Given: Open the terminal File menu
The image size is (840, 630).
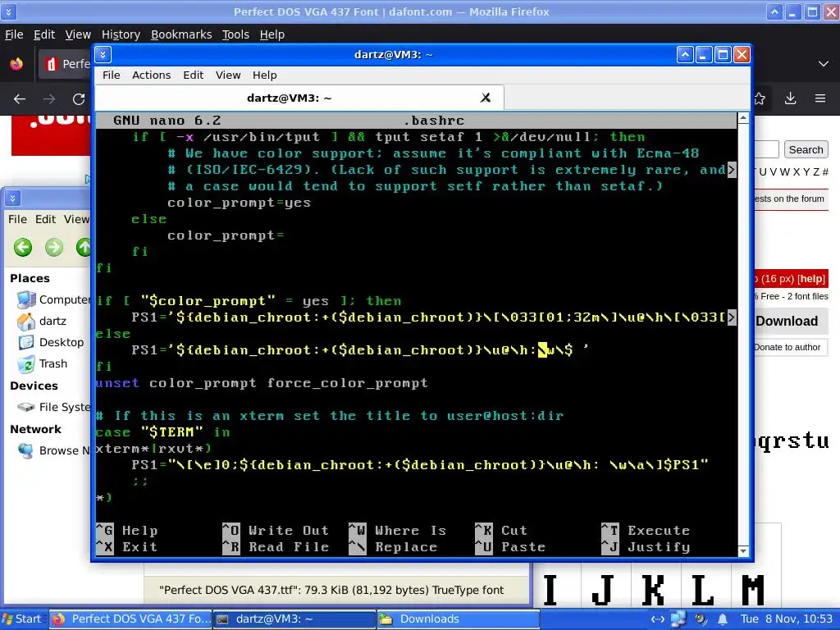Looking at the screenshot, I should pyautogui.click(x=112, y=75).
